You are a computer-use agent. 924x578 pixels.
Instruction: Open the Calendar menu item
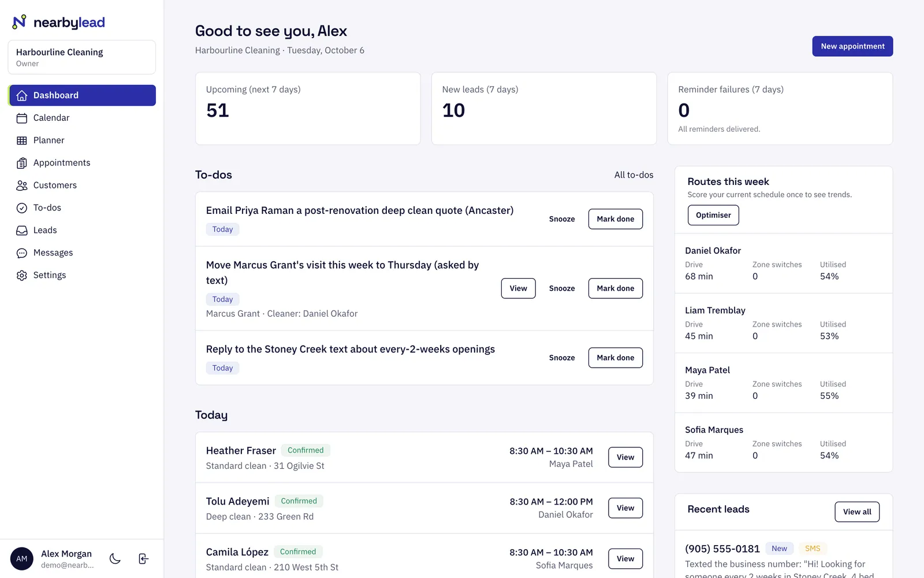pyautogui.click(x=82, y=118)
